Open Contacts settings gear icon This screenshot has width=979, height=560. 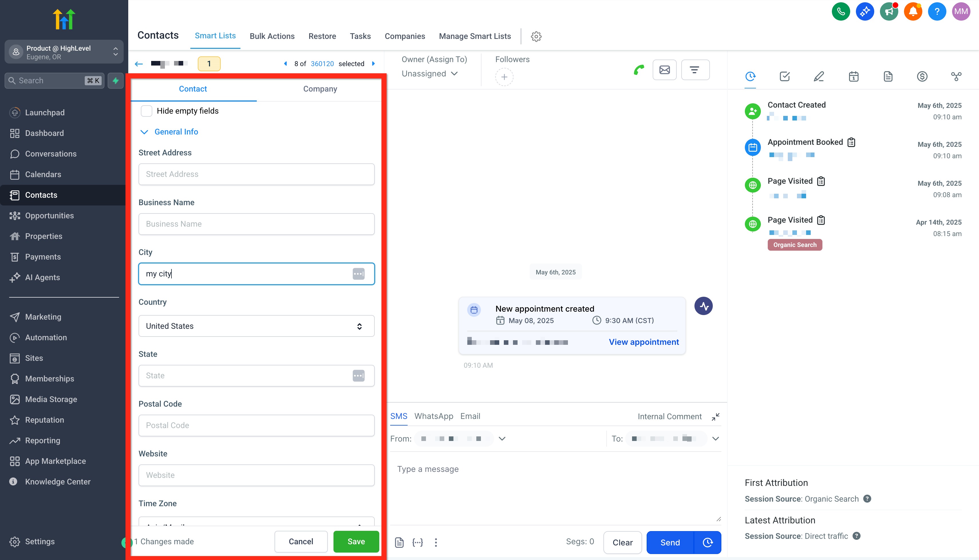[536, 37]
